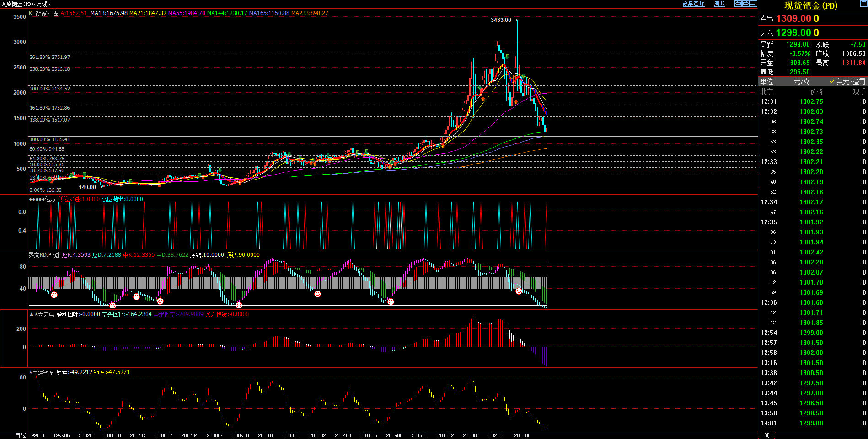Switch to the 笔 tab
Viewport: 868px width, 439px height.
[766, 435]
